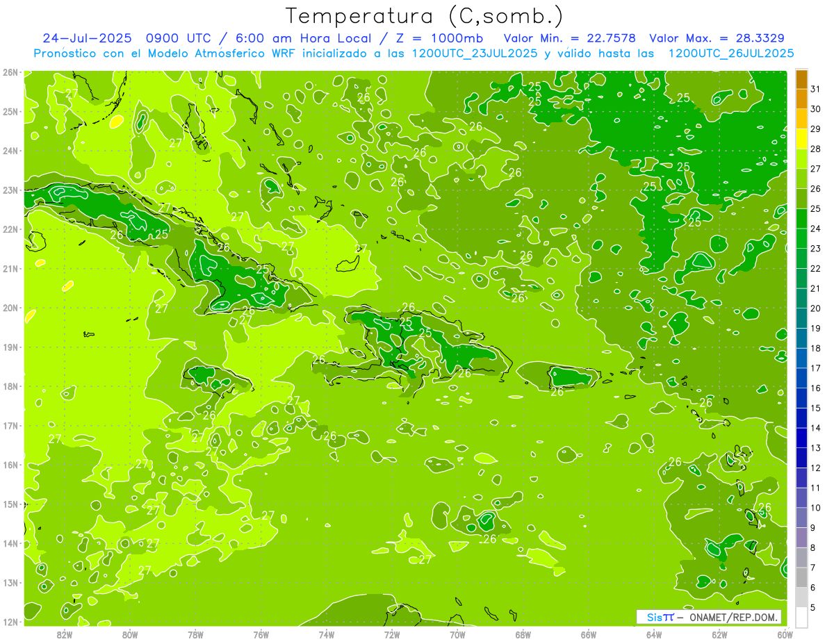
Task: Click the orange-brown legend swatch above 31
Action: pyautogui.click(x=801, y=80)
